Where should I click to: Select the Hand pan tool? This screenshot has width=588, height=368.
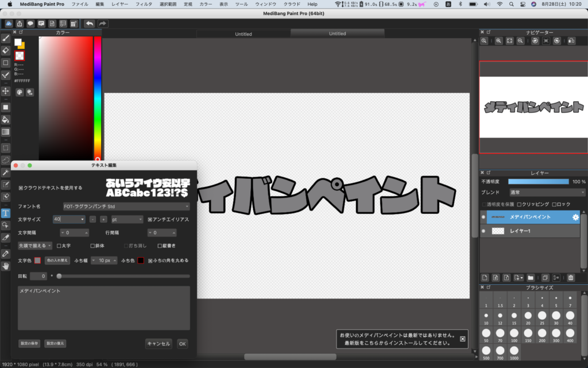[6, 266]
